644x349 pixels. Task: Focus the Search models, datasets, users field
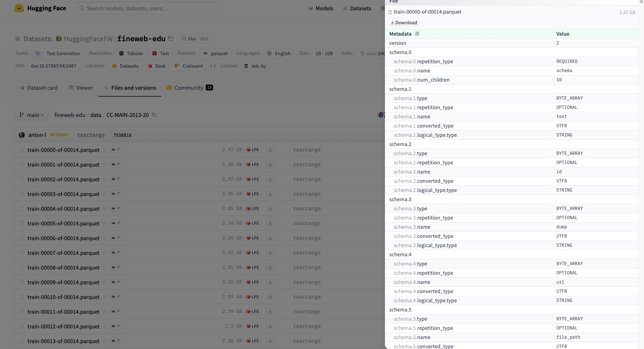pos(146,8)
